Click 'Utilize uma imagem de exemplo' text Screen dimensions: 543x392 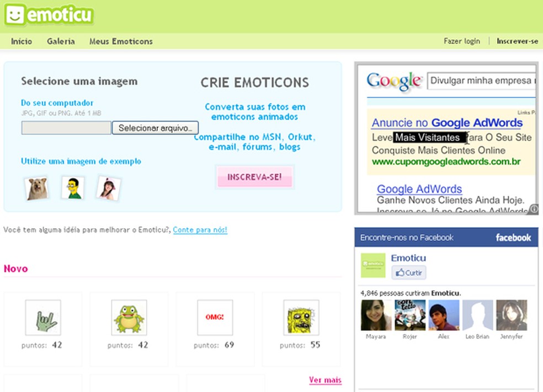81,161
